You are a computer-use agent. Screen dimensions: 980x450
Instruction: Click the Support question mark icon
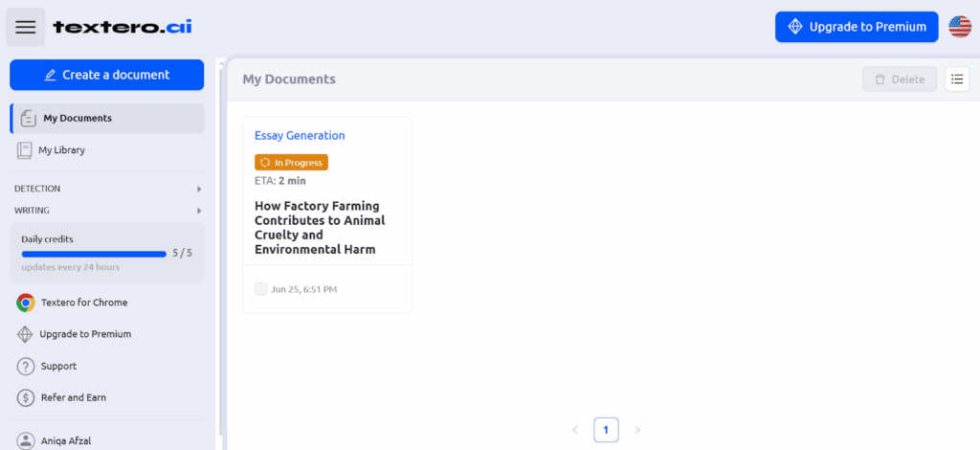point(26,367)
